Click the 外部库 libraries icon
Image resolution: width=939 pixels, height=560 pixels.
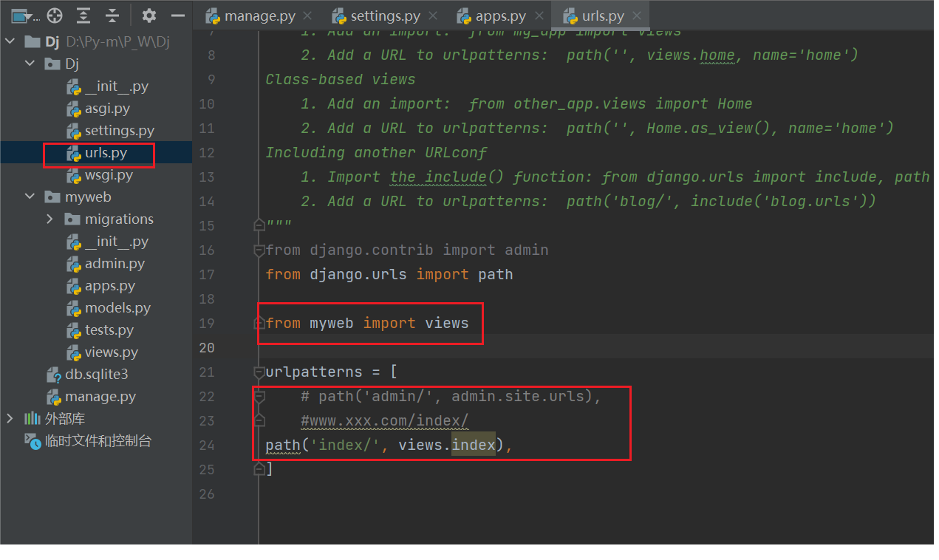click(x=31, y=419)
